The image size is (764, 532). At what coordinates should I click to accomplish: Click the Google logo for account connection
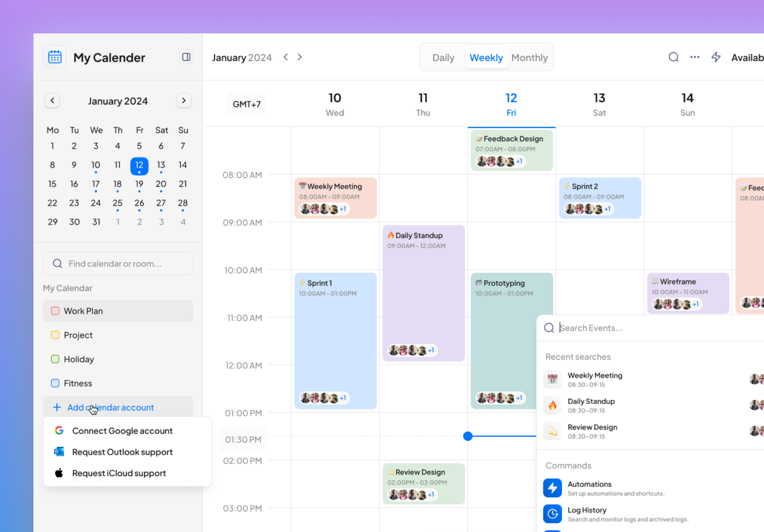[x=59, y=430]
